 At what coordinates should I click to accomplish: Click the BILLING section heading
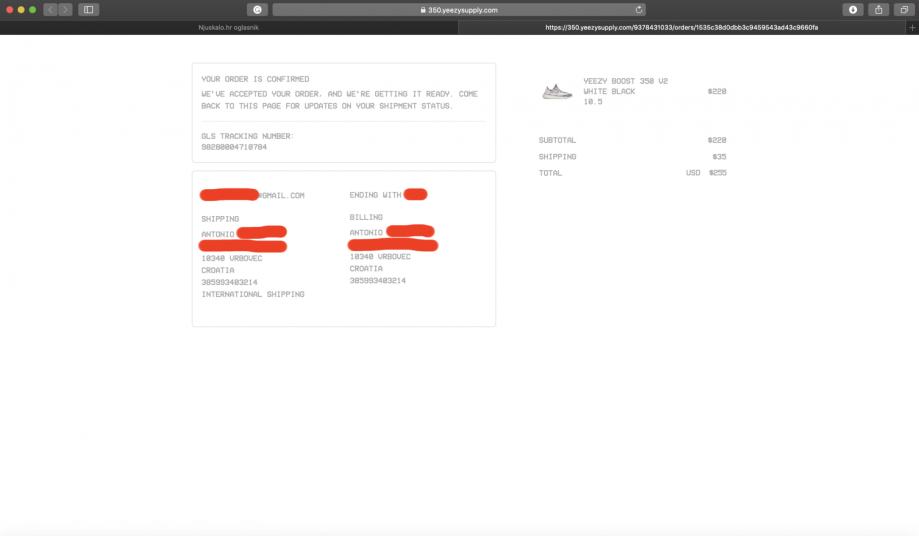[366, 217]
